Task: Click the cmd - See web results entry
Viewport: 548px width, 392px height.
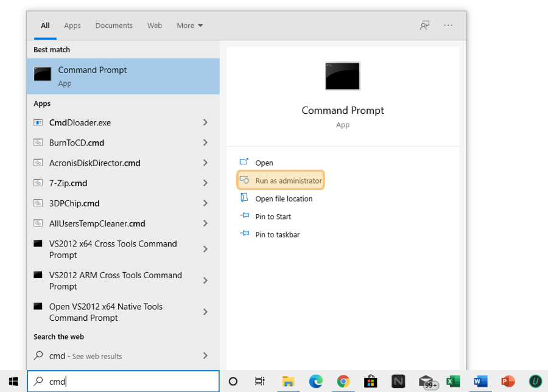Action: [123, 355]
